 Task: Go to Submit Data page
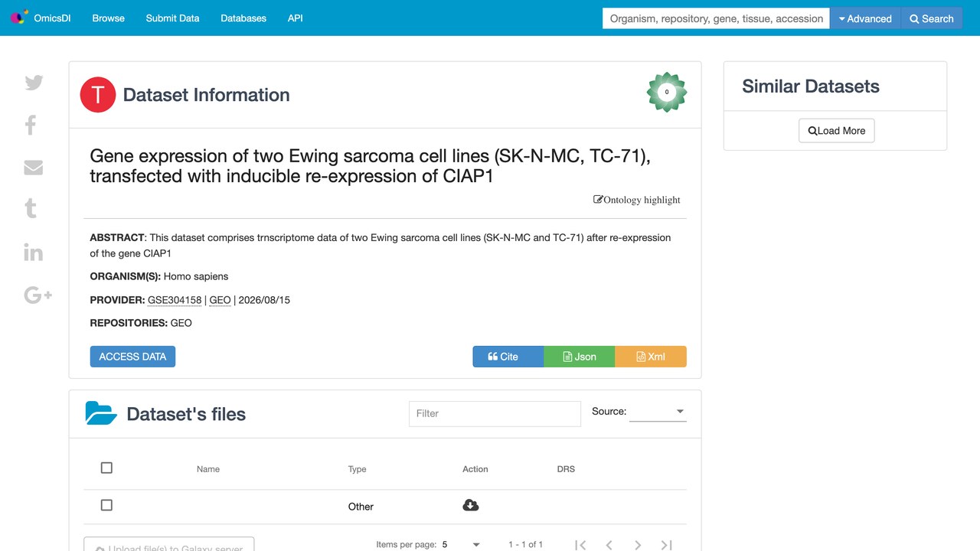[172, 18]
